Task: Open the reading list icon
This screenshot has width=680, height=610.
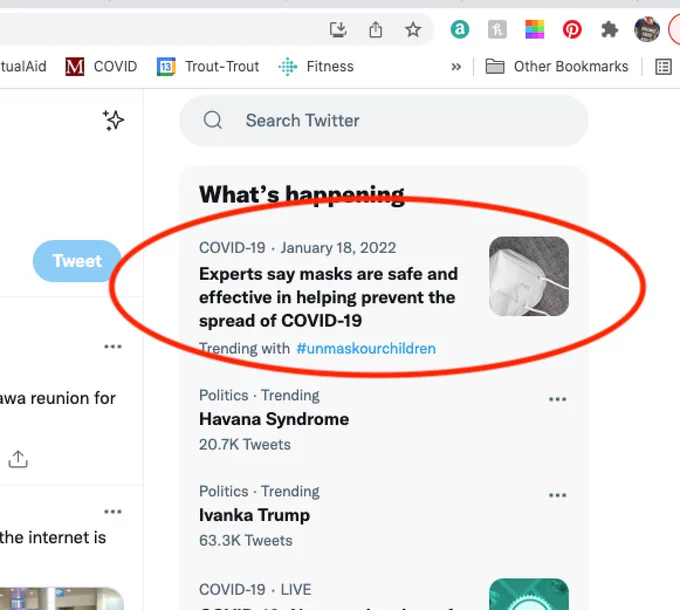Action: [663, 67]
